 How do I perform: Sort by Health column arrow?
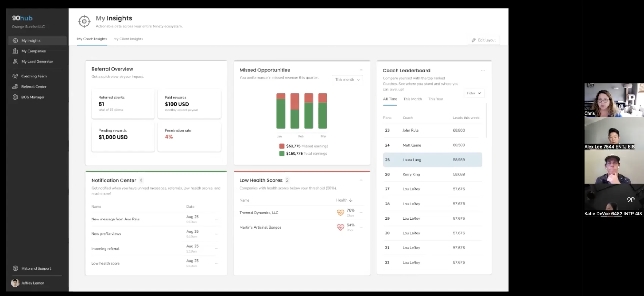point(351,200)
